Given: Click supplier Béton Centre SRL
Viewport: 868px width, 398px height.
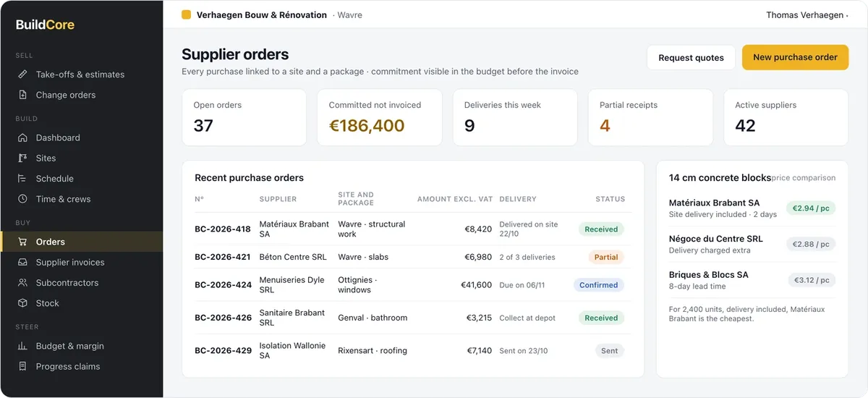Looking at the screenshot, I should point(293,257).
